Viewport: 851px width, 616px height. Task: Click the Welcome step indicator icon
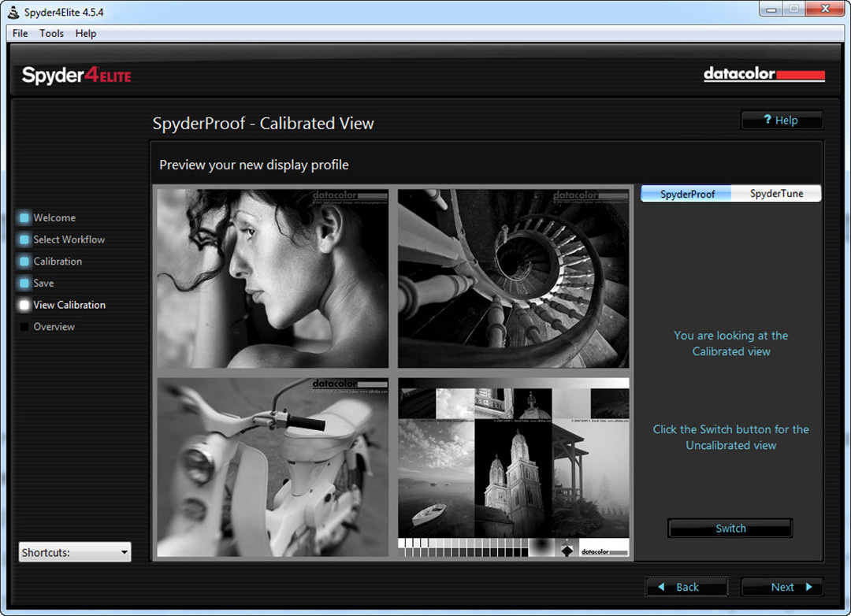[x=24, y=218]
